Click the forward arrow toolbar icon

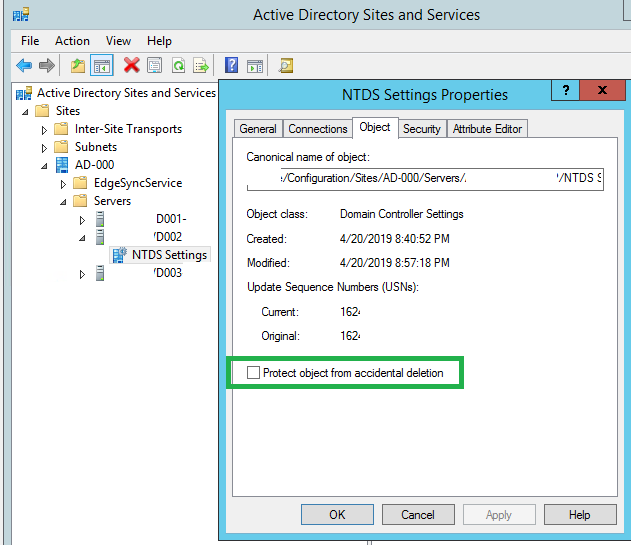(x=47, y=65)
